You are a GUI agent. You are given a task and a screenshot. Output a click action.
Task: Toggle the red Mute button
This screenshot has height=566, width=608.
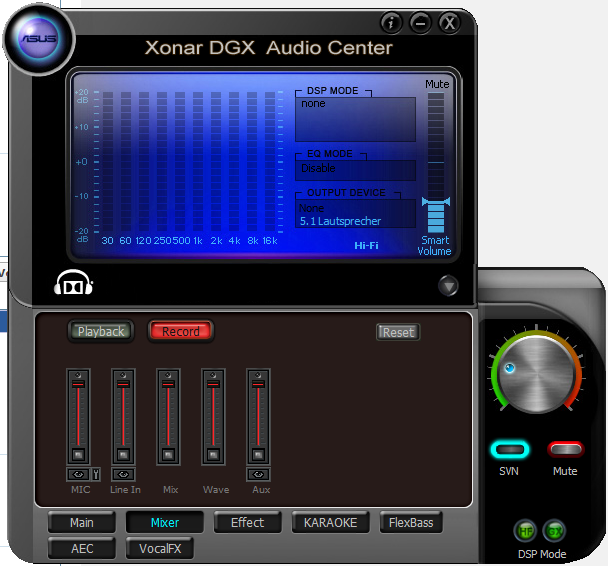(x=565, y=450)
